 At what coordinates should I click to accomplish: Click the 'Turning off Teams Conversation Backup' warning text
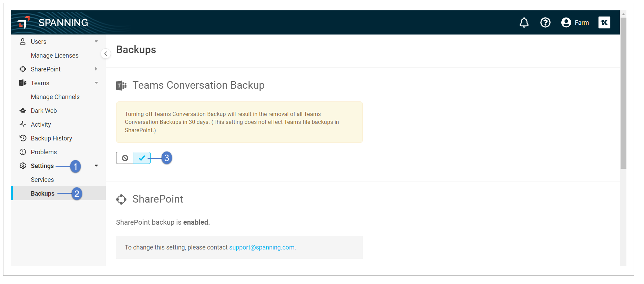coord(232,122)
